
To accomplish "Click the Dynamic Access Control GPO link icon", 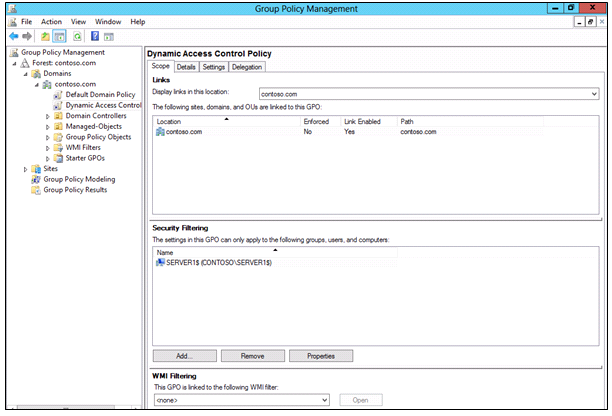I will [58, 105].
